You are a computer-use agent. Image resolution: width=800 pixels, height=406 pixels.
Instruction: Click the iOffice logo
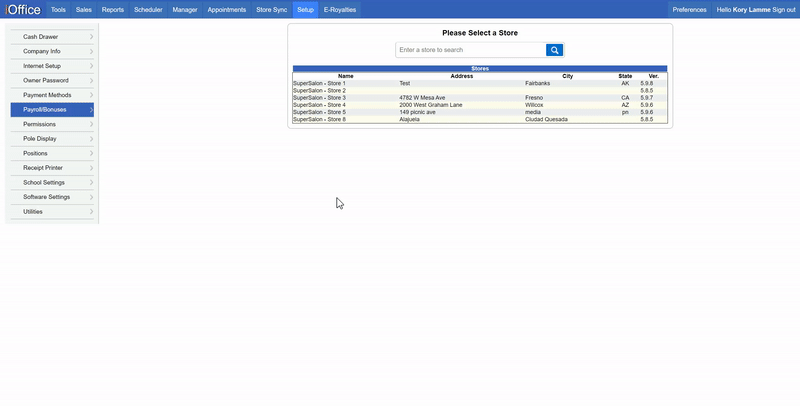23,10
